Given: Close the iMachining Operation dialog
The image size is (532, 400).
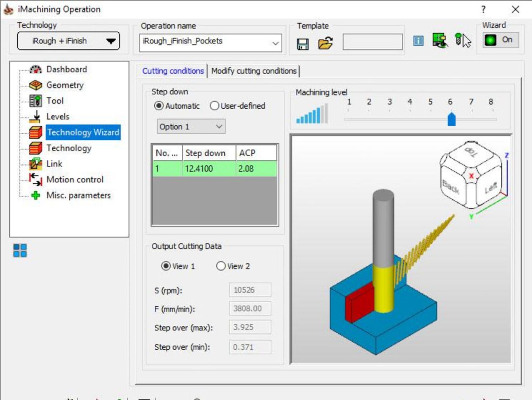Looking at the screenshot, I should pos(515,9).
